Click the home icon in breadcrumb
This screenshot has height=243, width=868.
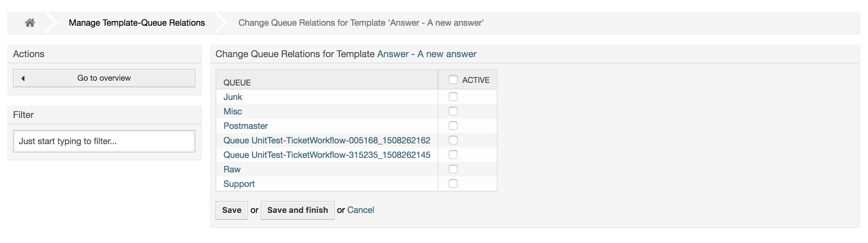[30, 23]
